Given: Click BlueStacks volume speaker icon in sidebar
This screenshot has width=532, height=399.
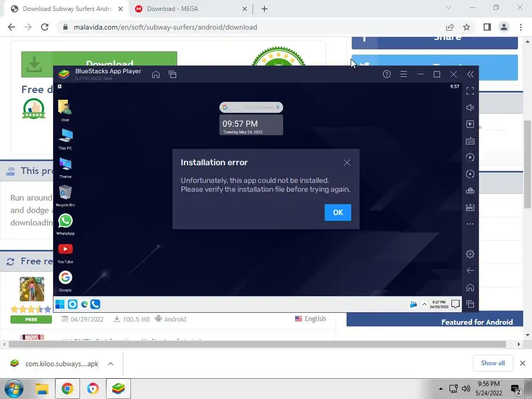Looking at the screenshot, I should click(x=470, y=108).
